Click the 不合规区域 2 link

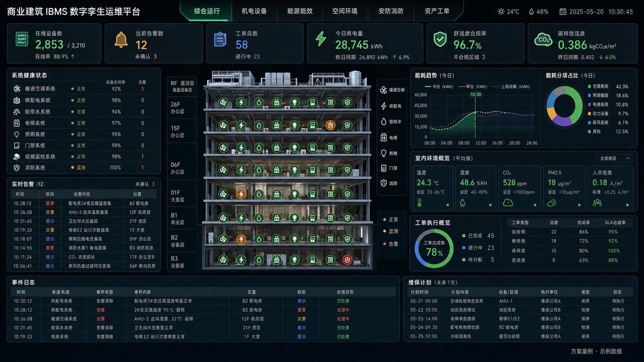point(469,57)
